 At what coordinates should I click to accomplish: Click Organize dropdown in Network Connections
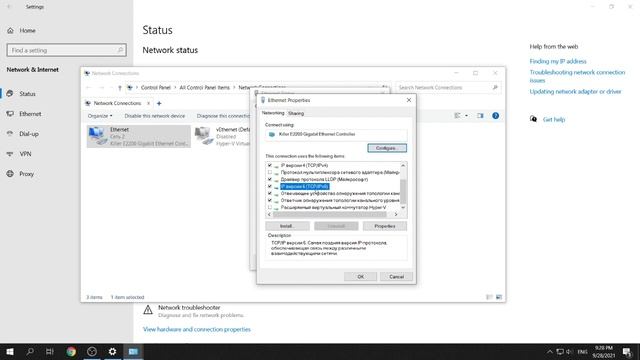tap(100, 116)
